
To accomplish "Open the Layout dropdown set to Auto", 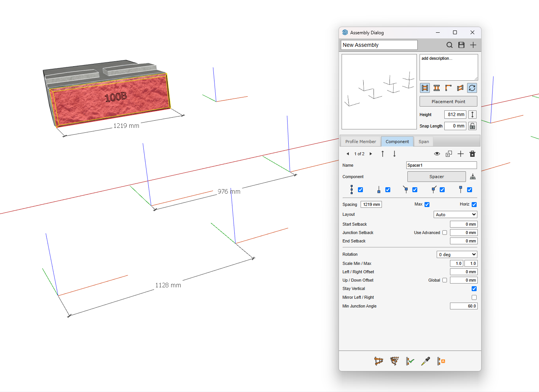I will coord(455,215).
